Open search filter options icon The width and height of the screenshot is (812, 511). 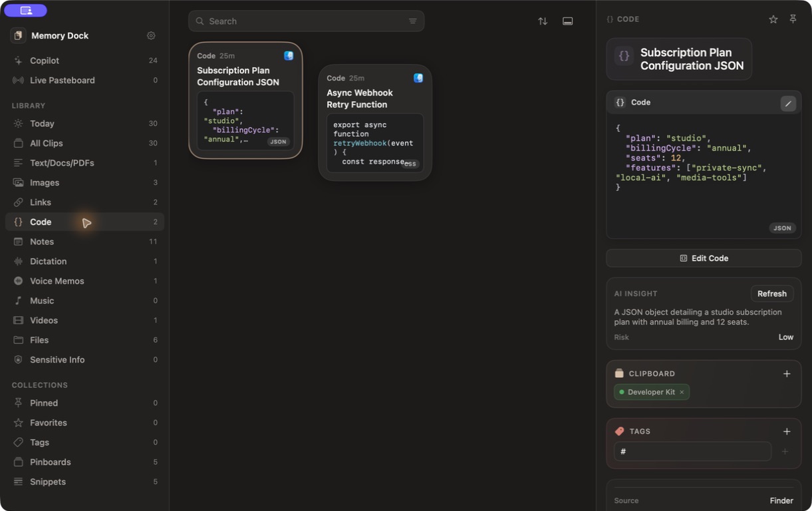(x=413, y=21)
